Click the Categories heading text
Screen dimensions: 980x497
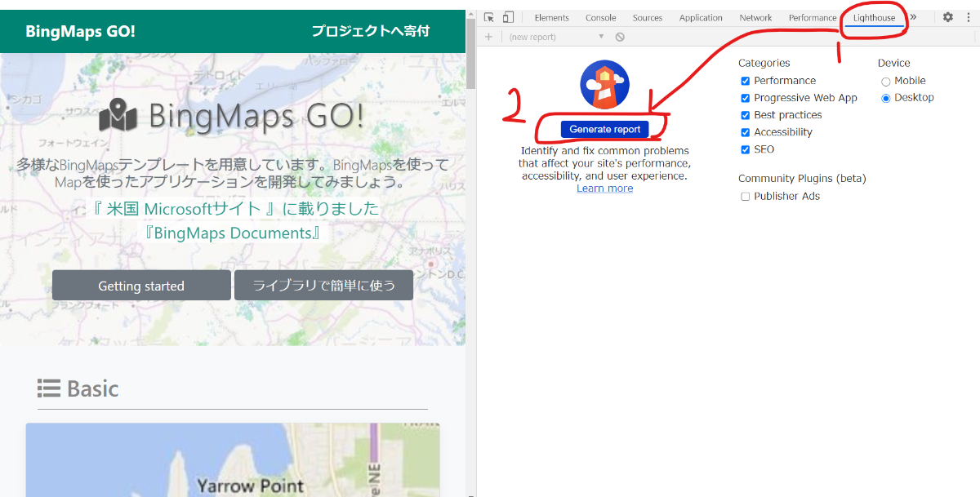pyautogui.click(x=764, y=63)
